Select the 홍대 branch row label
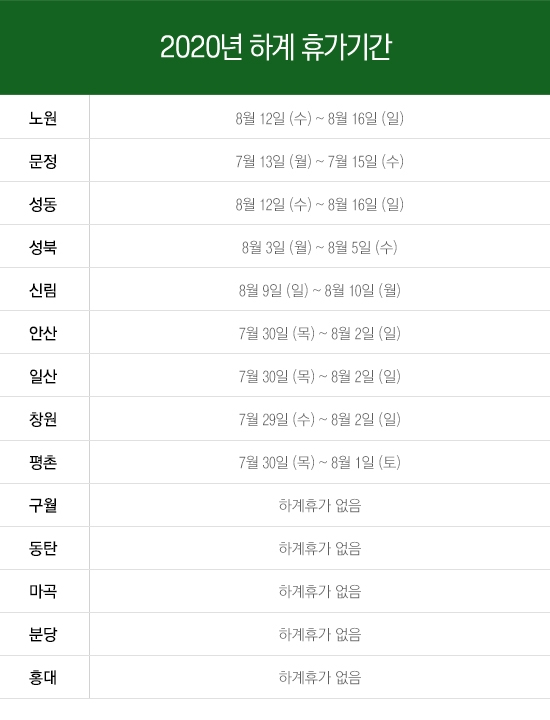The image size is (550, 720). [43, 677]
